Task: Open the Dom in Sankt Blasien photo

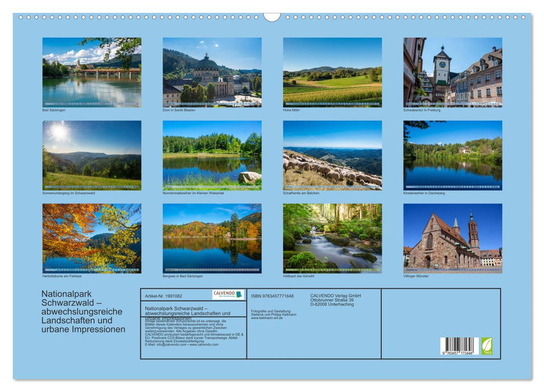Action: pyautogui.click(x=212, y=72)
